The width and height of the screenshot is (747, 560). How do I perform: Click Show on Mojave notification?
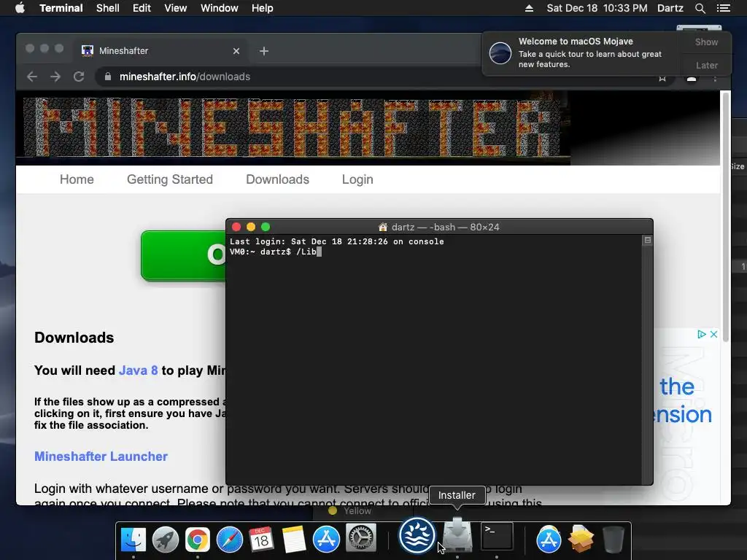[x=706, y=42]
